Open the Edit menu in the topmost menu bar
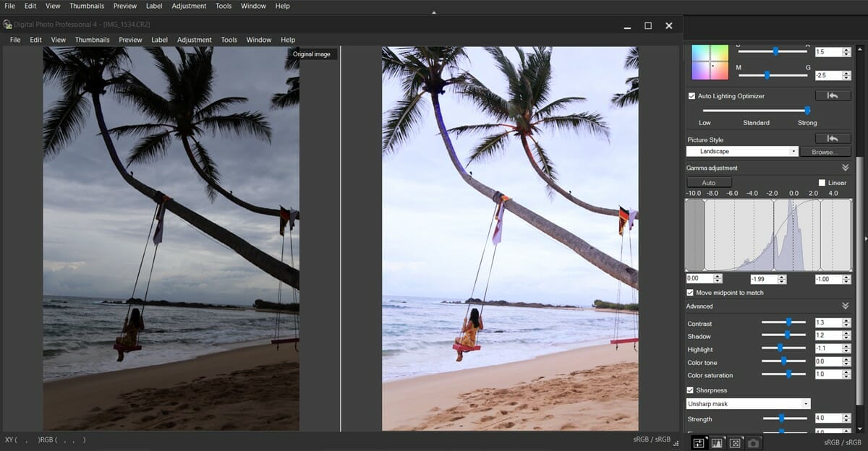The image size is (868, 451). (x=30, y=6)
